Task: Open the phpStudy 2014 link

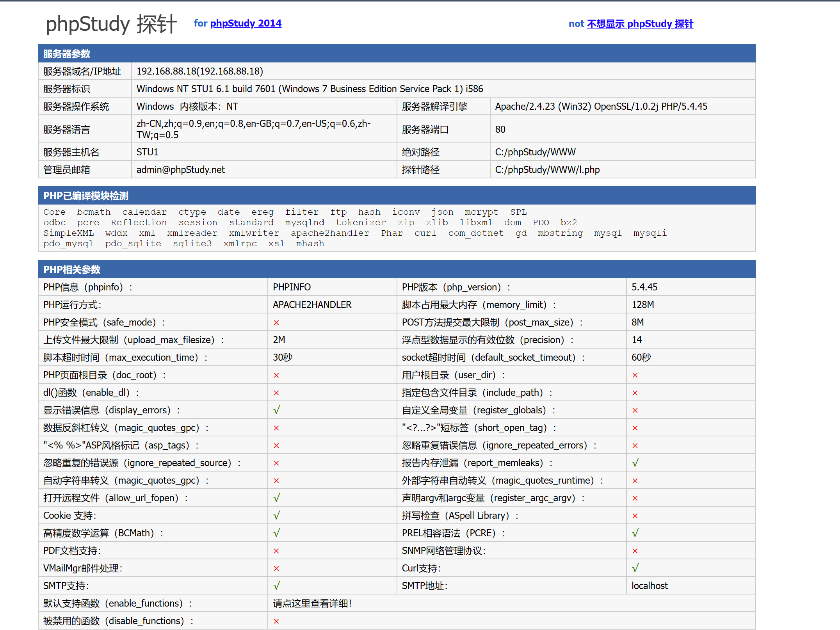Action: [246, 23]
